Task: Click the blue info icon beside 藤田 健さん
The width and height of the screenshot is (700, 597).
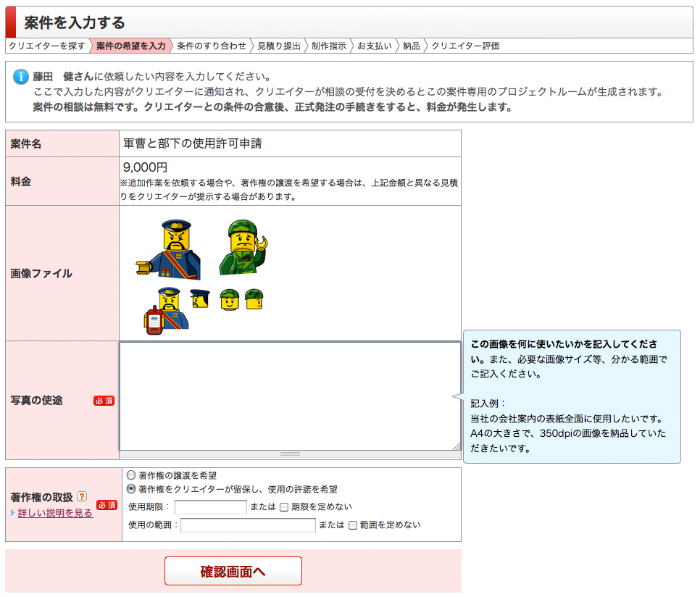Action: point(21,78)
